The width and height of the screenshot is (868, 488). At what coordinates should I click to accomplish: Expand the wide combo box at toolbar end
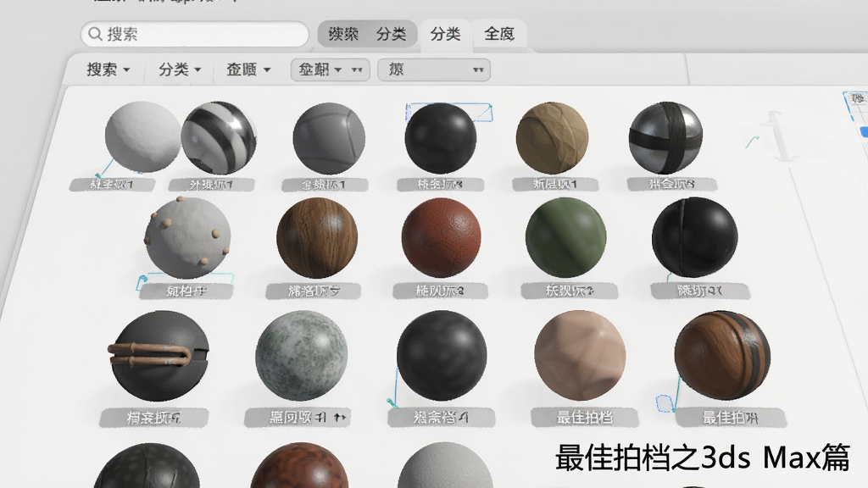pyautogui.click(x=434, y=69)
